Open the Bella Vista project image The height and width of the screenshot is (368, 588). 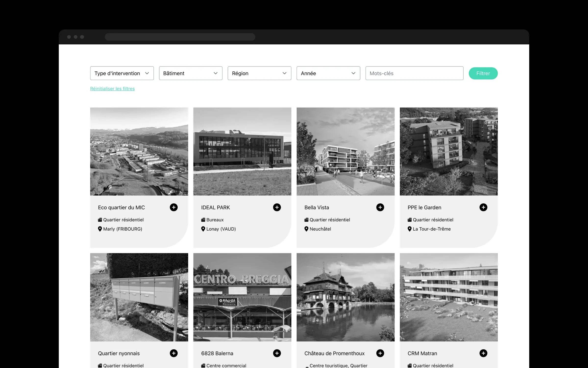click(x=345, y=151)
